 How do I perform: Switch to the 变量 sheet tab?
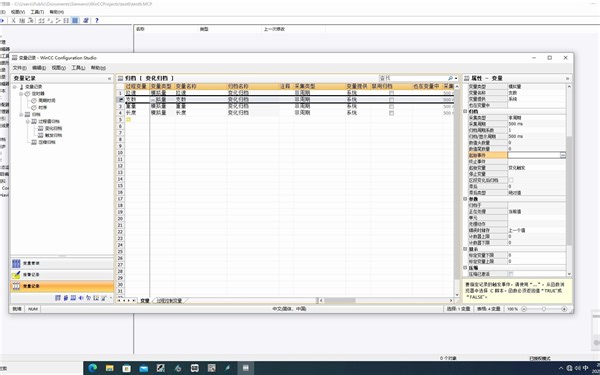144,301
